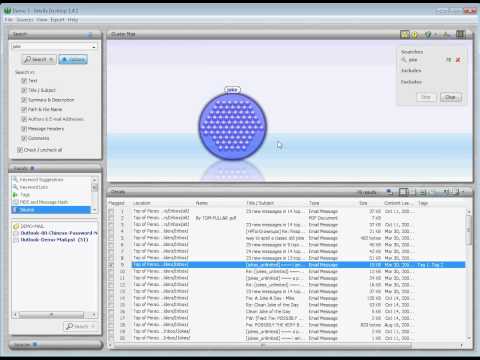Open the Export menu
The width and height of the screenshot is (480, 360).
pyautogui.click(x=57, y=20)
